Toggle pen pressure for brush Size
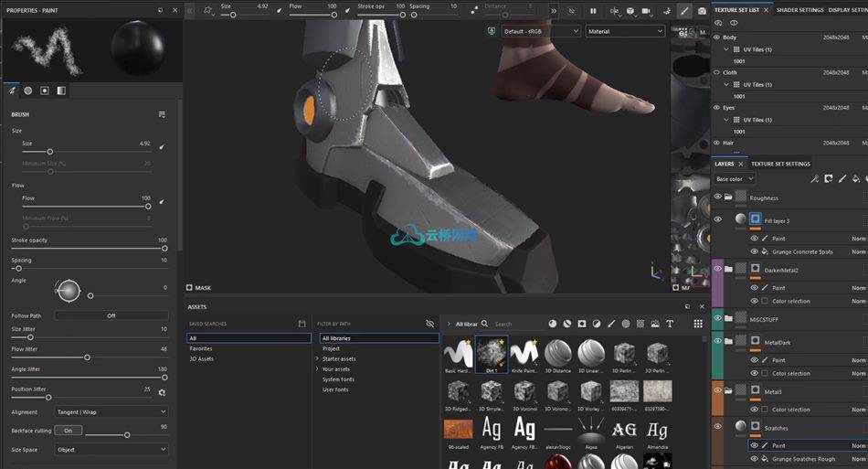The image size is (868, 469). 162,147
